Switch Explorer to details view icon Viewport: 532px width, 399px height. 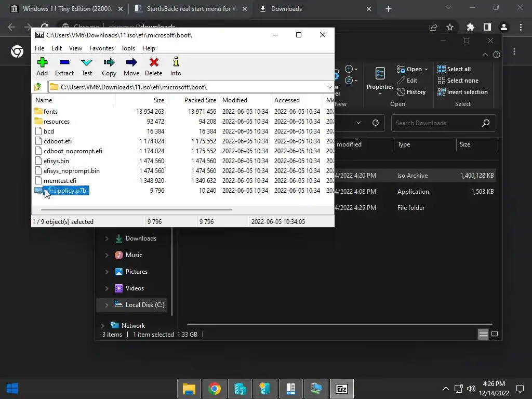point(483,335)
